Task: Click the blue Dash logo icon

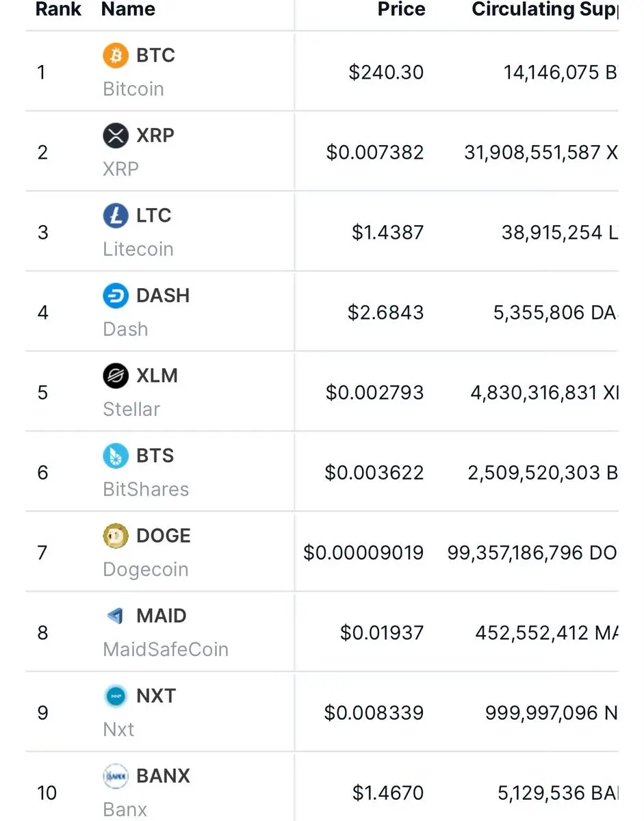Action: click(116, 296)
